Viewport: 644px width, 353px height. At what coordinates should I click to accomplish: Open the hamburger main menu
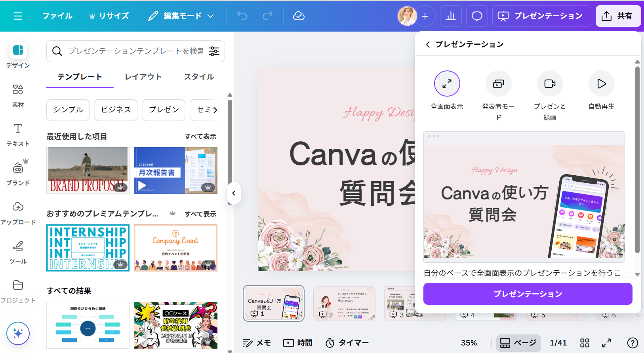[x=18, y=16]
